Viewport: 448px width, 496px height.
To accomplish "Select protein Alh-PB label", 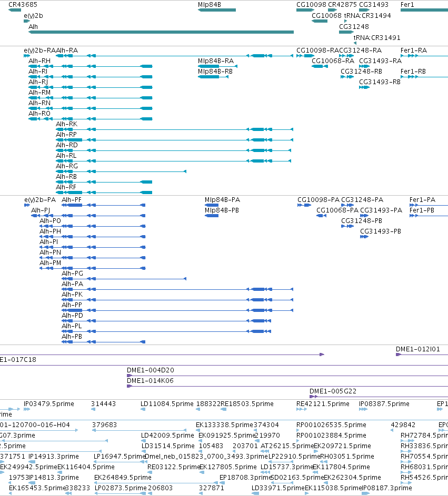I will coord(72,337).
